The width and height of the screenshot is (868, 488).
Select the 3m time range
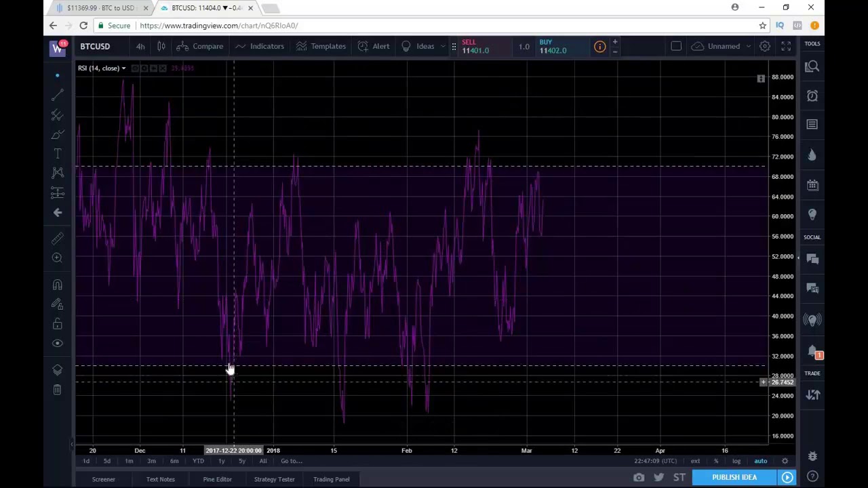(x=151, y=461)
